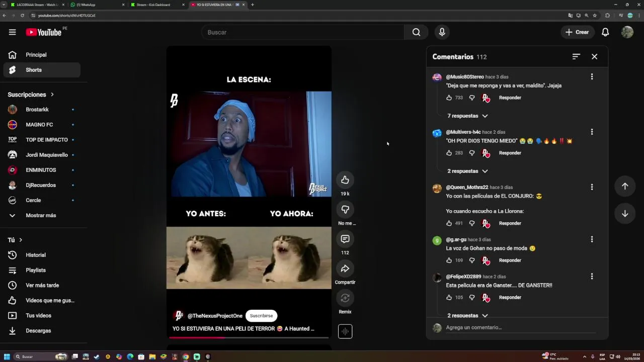Open options menu for FelipeXD2889 comment

[x=592, y=277]
